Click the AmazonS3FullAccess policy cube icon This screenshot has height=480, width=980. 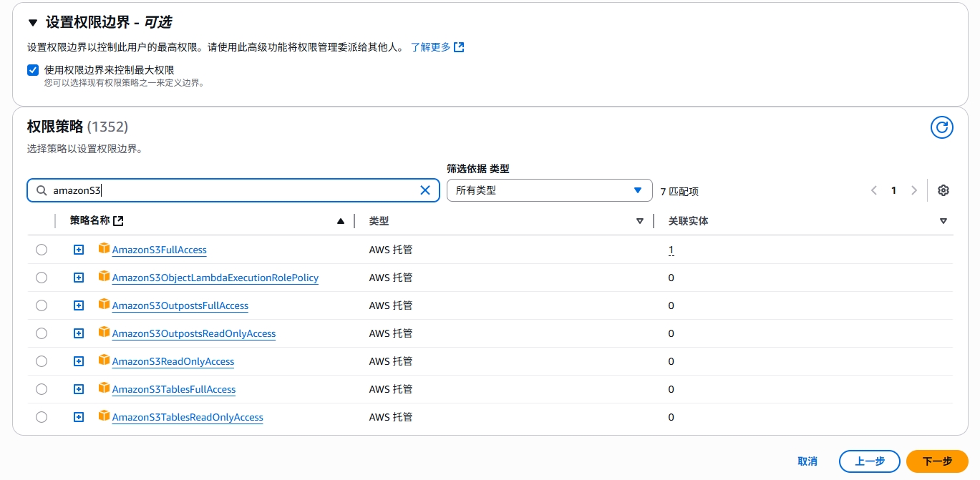point(105,249)
